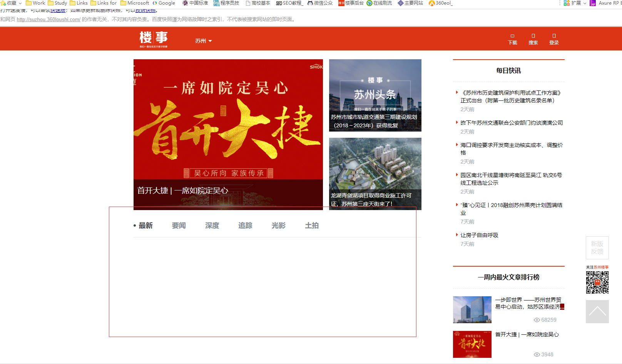Click the 楼事 site logo

point(154,39)
